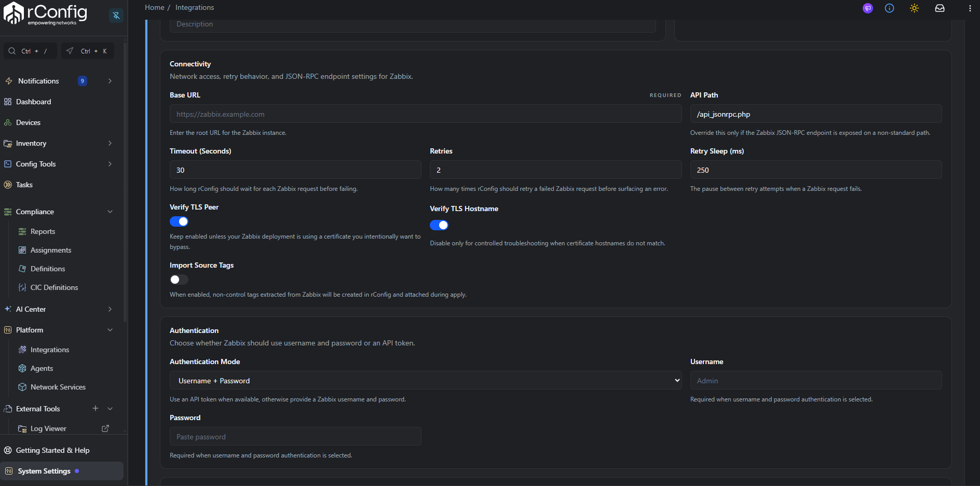The width and height of the screenshot is (980, 486).
Task: Collapse the External Tools chevron
Action: 110,409
